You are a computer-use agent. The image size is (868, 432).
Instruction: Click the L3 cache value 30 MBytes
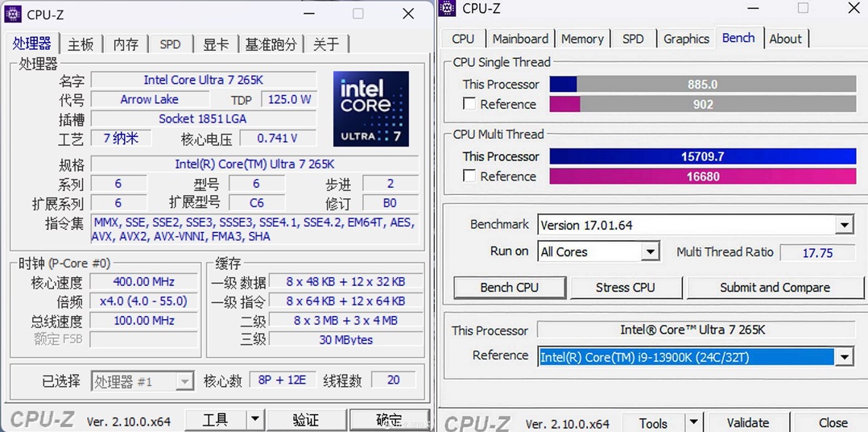pyautogui.click(x=345, y=339)
